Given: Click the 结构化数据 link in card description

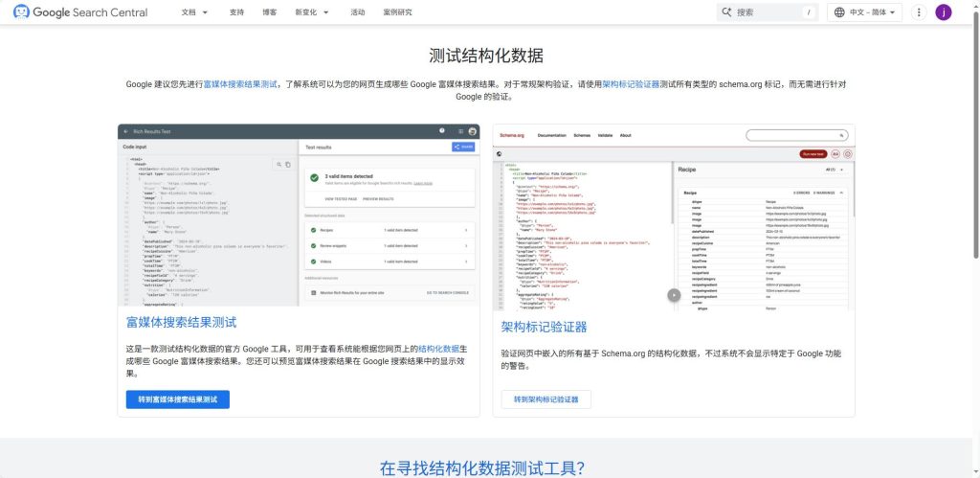Looking at the screenshot, I should pyautogui.click(x=438, y=349).
